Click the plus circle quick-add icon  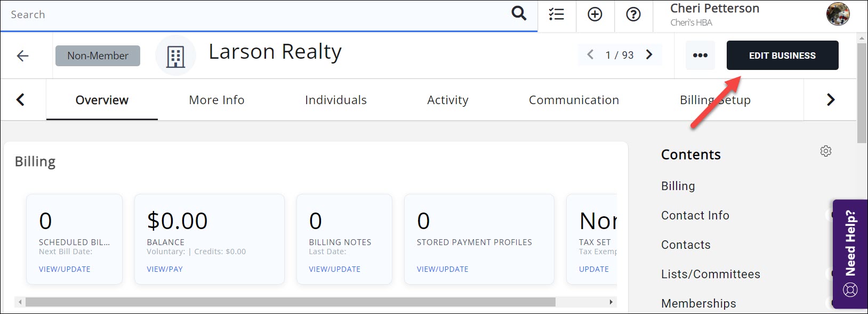[x=595, y=14]
